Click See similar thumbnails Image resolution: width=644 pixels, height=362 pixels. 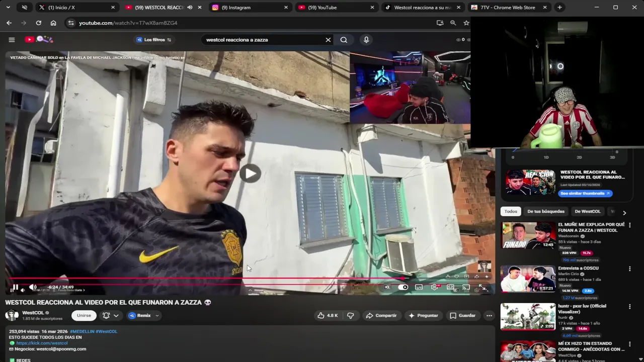pyautogui.click(x=585, y=193)
